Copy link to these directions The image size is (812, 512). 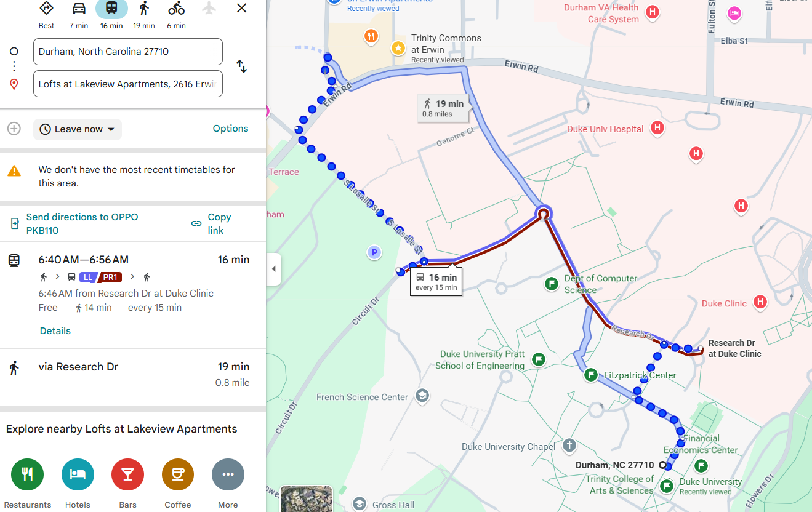click(211, 223)
